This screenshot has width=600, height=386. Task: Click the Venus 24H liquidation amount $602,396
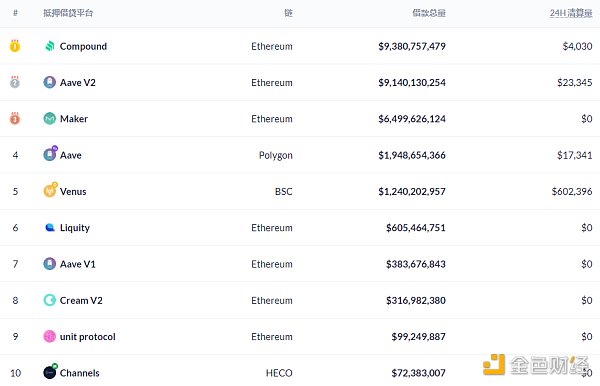tap(572, 191)
